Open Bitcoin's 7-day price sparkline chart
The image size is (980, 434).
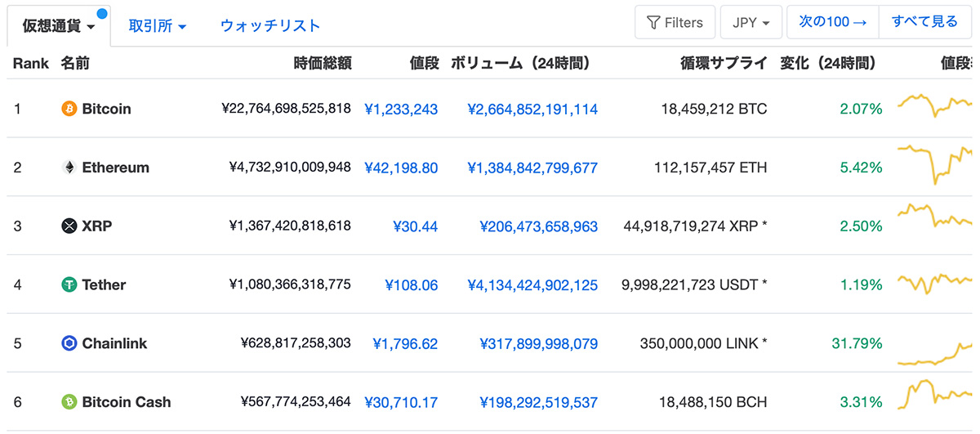coord(935,105)
